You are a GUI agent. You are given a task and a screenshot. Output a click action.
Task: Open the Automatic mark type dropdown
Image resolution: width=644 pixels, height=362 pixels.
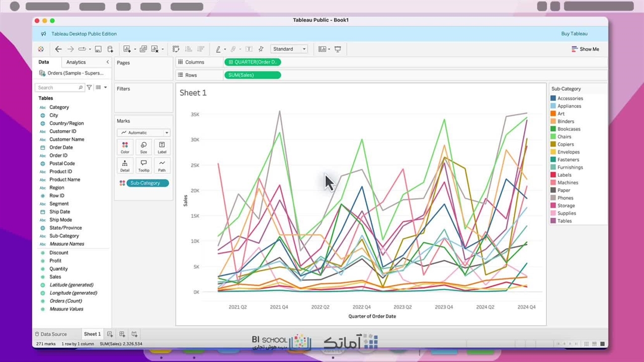click(144, 133)
